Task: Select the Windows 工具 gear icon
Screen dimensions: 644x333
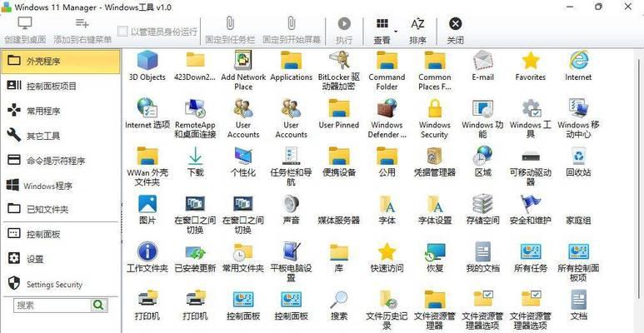Action: click(x=531, y=108)
